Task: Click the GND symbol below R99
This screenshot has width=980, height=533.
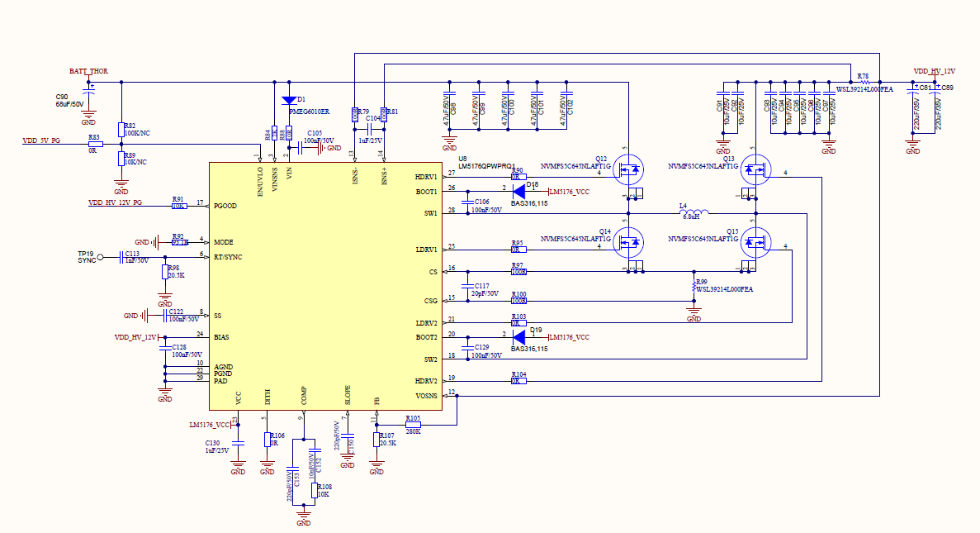Action: coord(694,315)
